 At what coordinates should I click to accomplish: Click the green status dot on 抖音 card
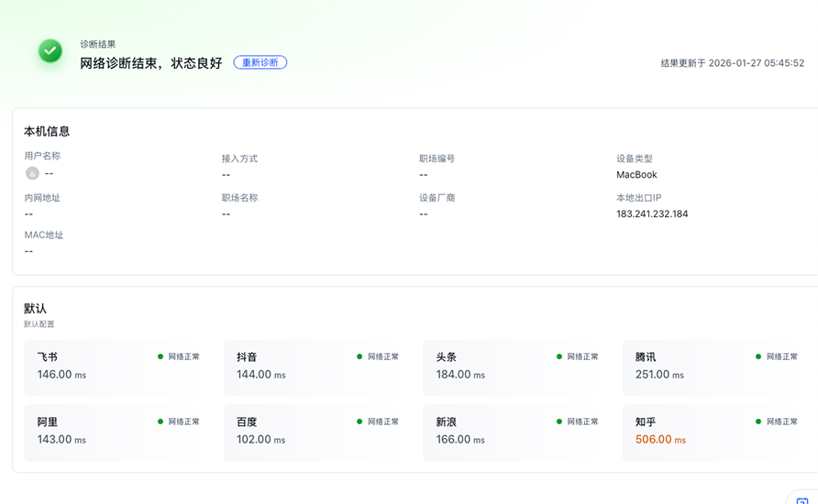(x=359, y=356)
